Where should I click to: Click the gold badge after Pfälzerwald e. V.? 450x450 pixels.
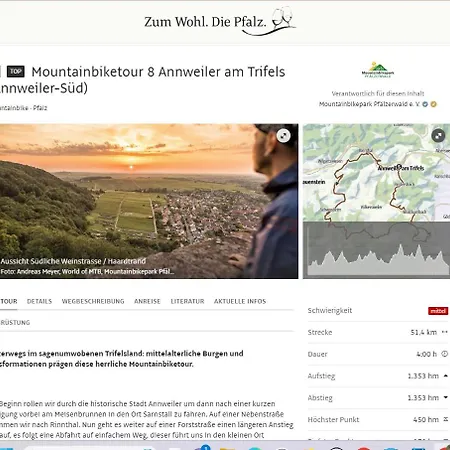433,104
